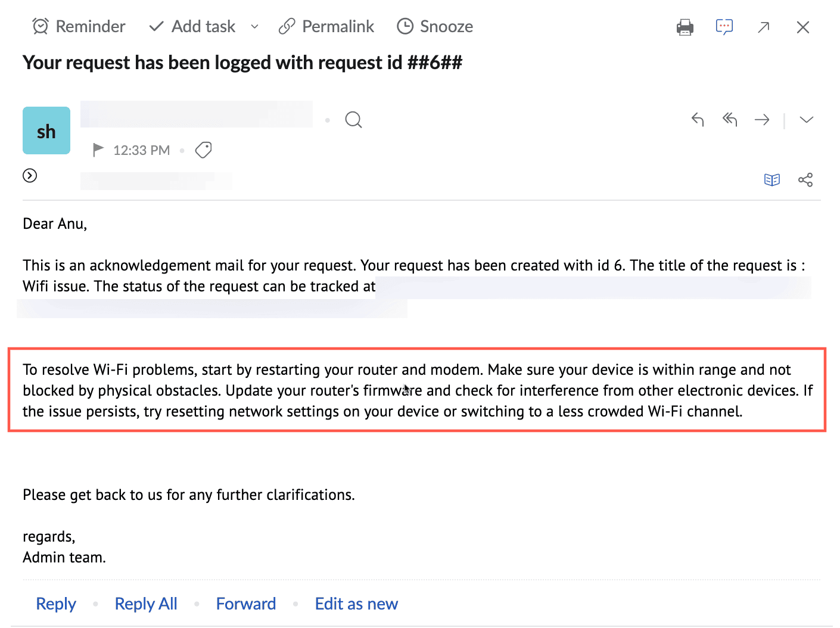Copy the Permalink for this email

(x=326, y=27)
